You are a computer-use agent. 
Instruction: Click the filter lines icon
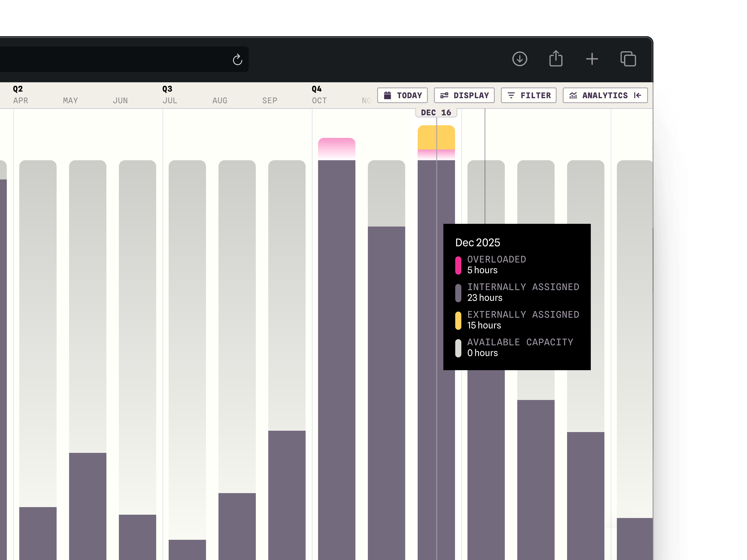click(x=511, y=95)
